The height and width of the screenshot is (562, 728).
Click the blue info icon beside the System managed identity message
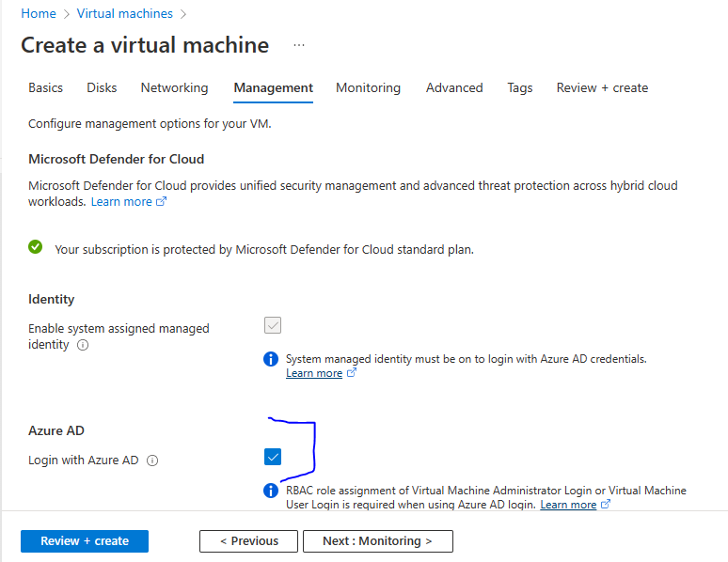(271, 359)
